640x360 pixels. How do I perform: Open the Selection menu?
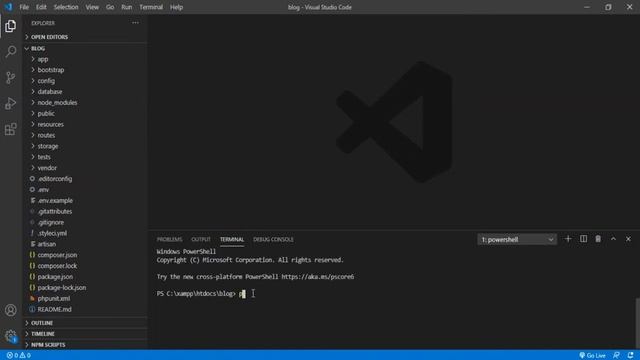pyautogui.click(x=66, y=7)
